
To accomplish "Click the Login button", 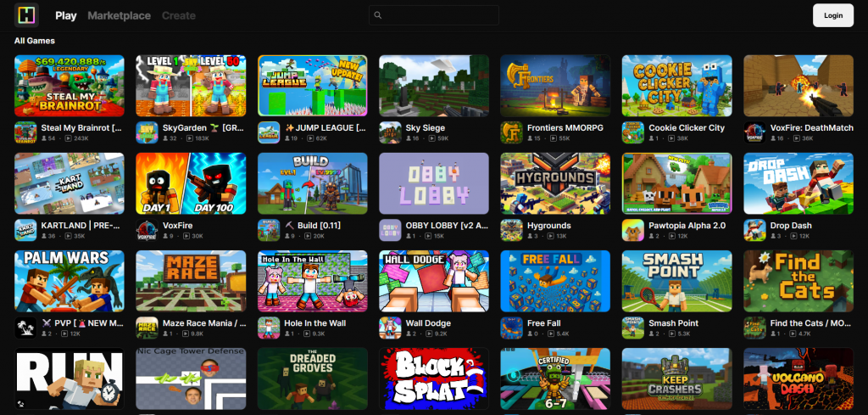I will pos(832,15).
